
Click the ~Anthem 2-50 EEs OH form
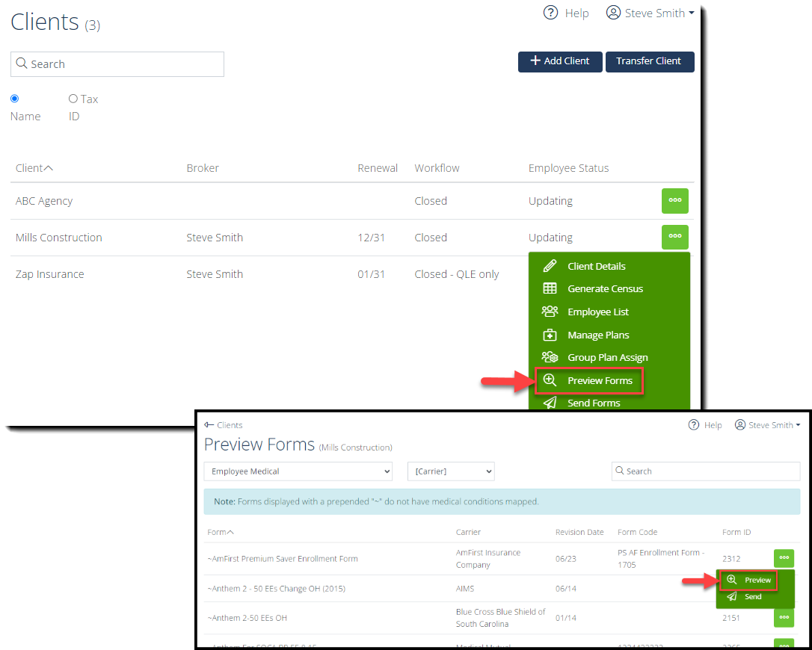point(247,618)
